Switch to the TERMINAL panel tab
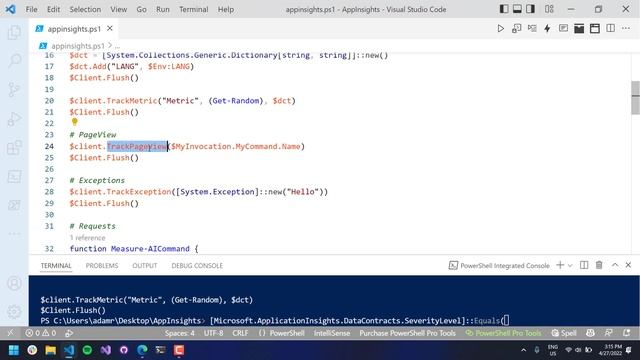This screenshot has width=640, height=360. (56, 266)
